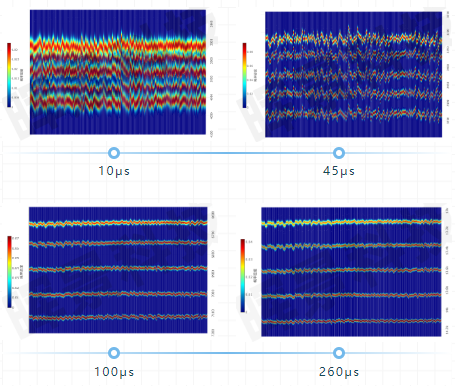Open the 100µs heatmap image

118,270
